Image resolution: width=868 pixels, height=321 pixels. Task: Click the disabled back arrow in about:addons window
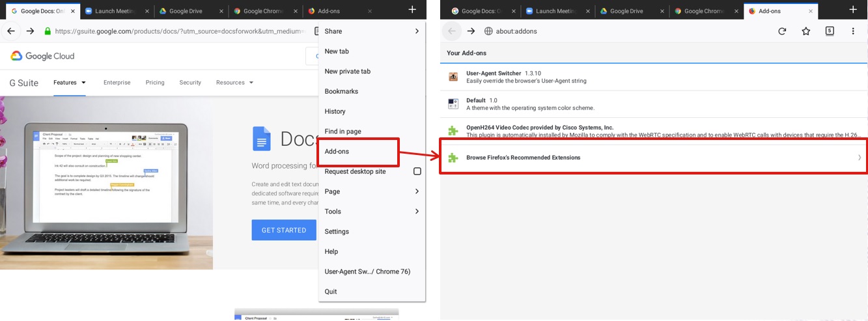click(452, 31)
